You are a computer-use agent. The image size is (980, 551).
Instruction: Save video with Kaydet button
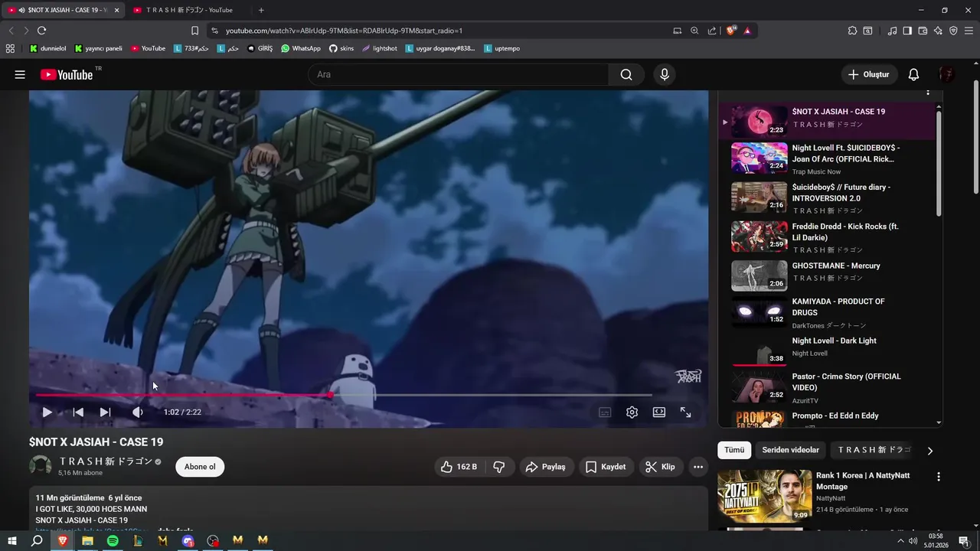point(606,467)
